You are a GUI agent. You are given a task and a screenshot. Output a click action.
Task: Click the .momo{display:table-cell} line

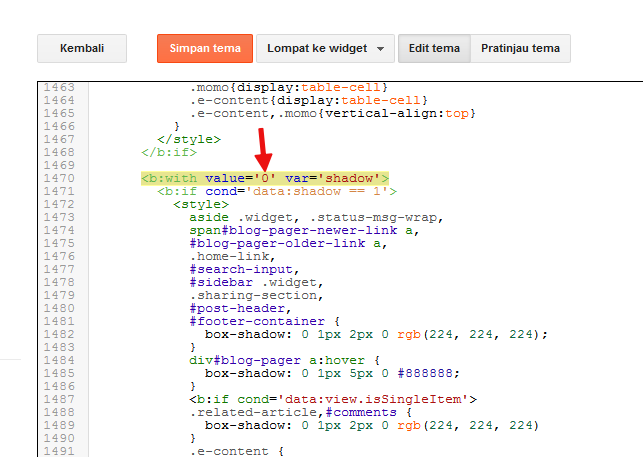pos(289,87)
